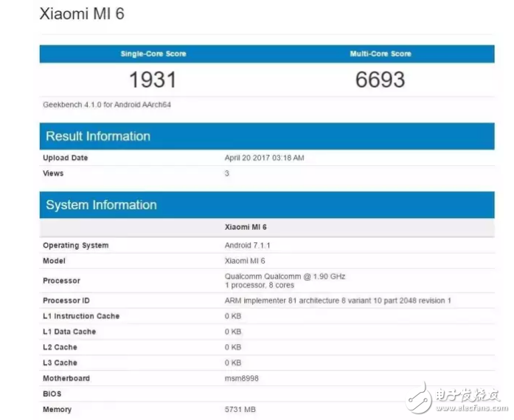Click the 5731 MB memory value
514x420 pixels.
coord(240,409)
